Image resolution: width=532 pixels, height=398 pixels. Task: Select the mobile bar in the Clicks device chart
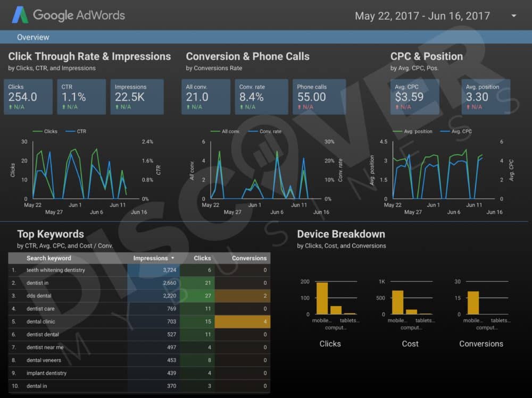click(x=322, y=298)
